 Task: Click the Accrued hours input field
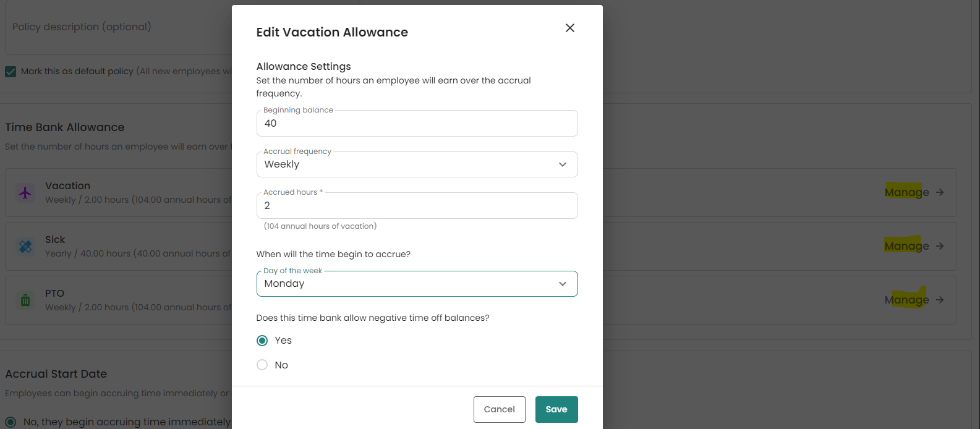click(417, 206)
